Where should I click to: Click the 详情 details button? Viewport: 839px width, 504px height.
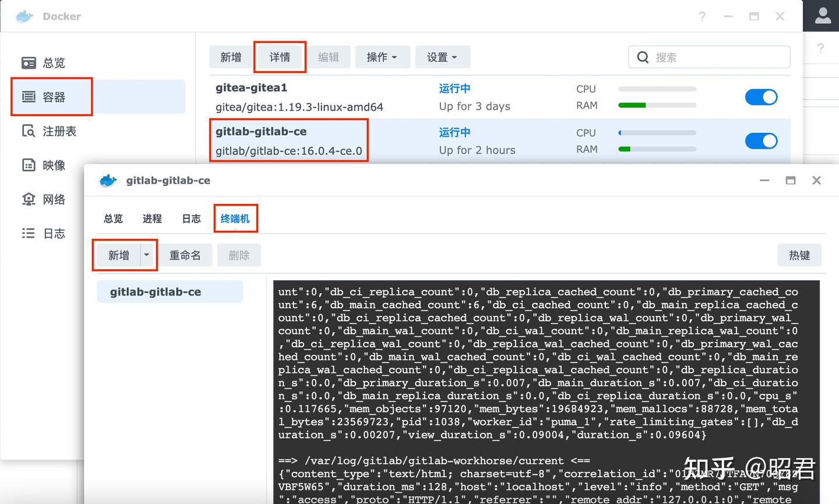pyautogui.click(x=280, y=57)
